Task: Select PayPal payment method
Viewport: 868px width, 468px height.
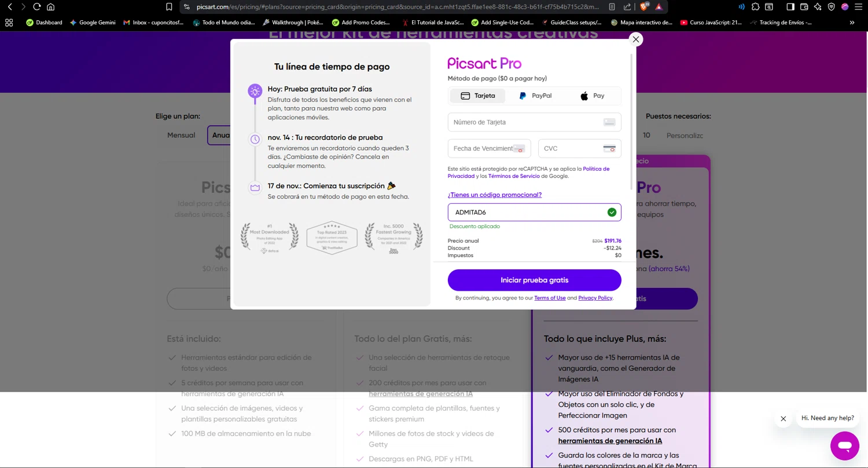Action: tap(535, 96)
